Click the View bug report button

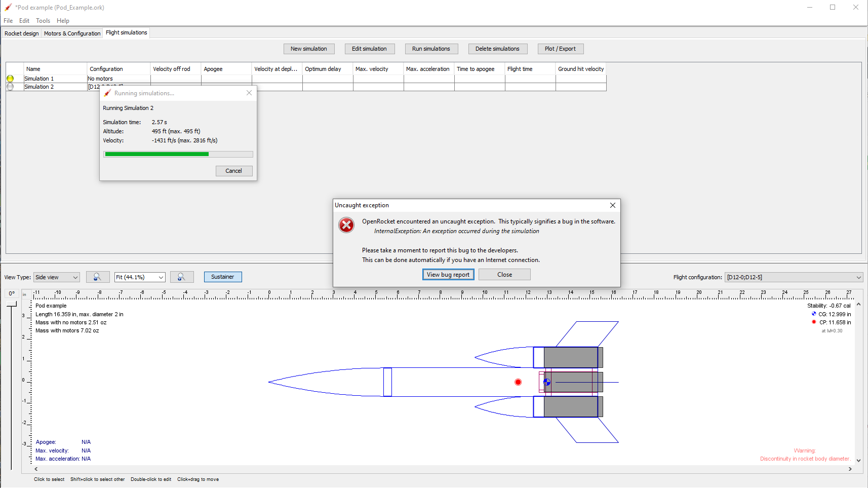click(x=448, y=274)
